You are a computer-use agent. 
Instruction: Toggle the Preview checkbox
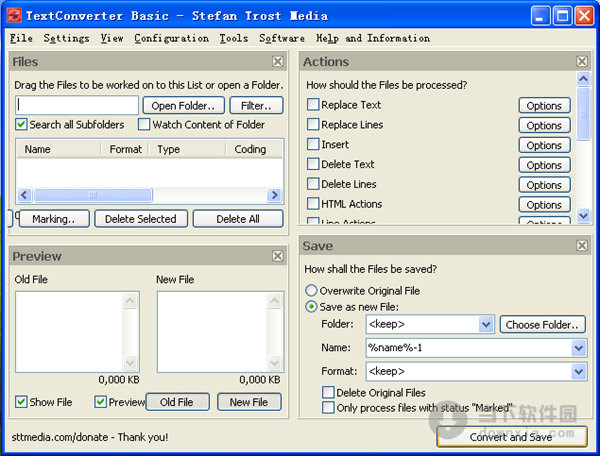coord(100,402)
